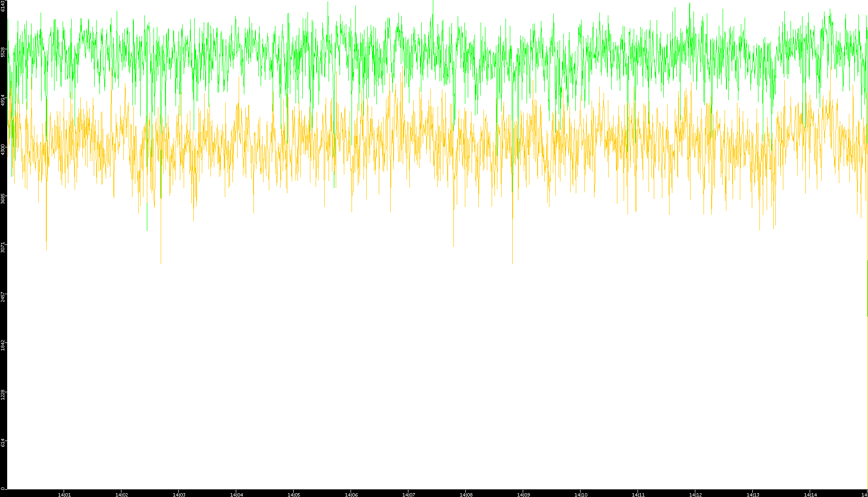
Task: Click the 14:07 time label
Action: 408,495
